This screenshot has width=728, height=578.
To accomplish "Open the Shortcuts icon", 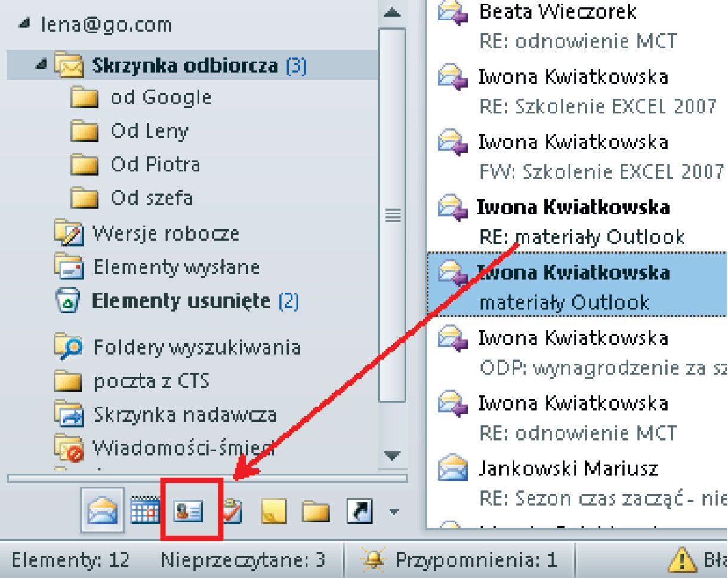I will click(359, 511).
